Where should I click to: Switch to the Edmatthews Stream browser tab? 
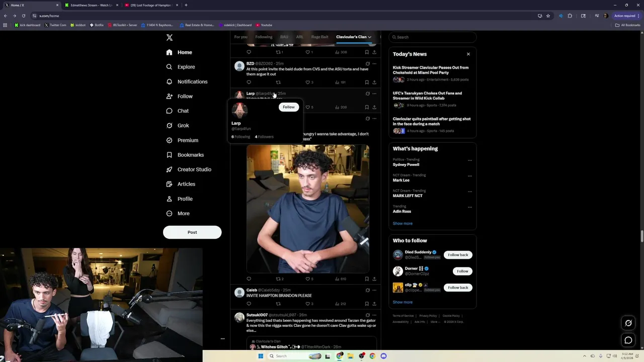[x=91, y=5]
